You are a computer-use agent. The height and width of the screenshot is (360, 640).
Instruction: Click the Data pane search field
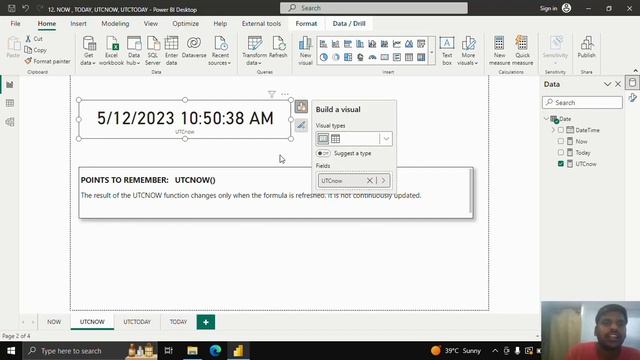pyautogui.click(x=582, y=102)
